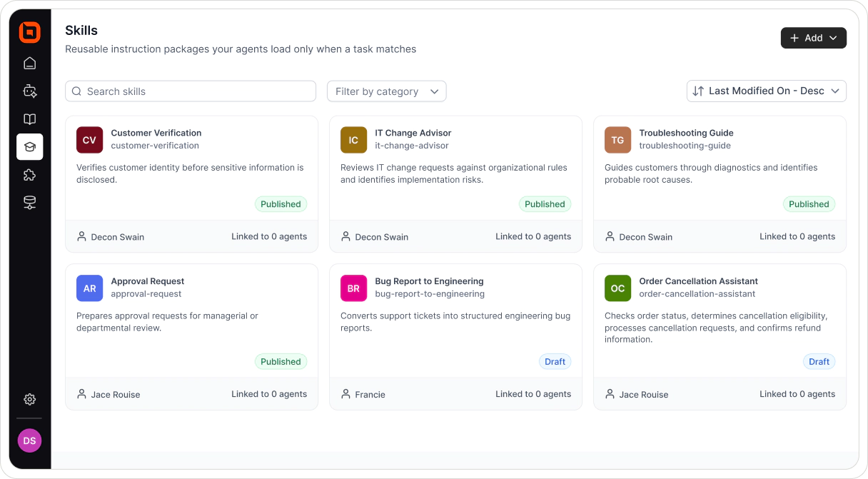Click Francie on Bug Report card
The width and height of the screenshot is (868, 479).
point(370,395)
